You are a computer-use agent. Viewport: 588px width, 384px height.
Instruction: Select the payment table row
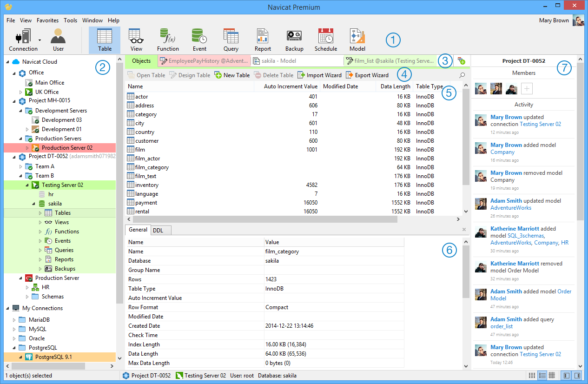(294, 203)
